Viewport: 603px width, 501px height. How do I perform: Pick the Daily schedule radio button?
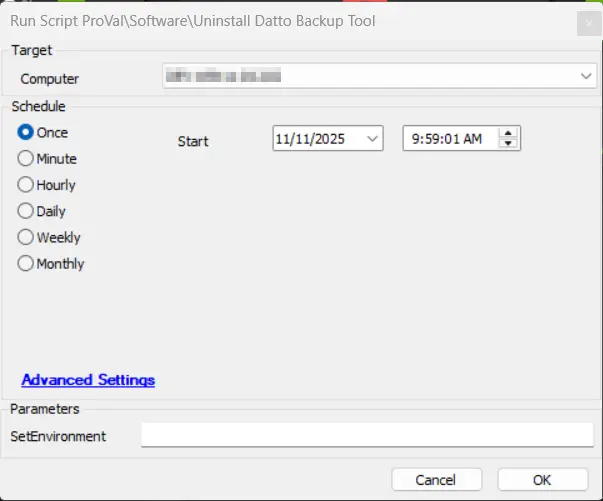pyautogui.click(x=26, y=212)
